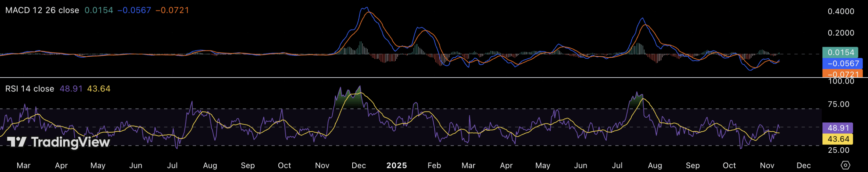The width and height of the screenshot is (868, 172).
Task: Click the Feb label on time axis
Action: click(434, 166)
